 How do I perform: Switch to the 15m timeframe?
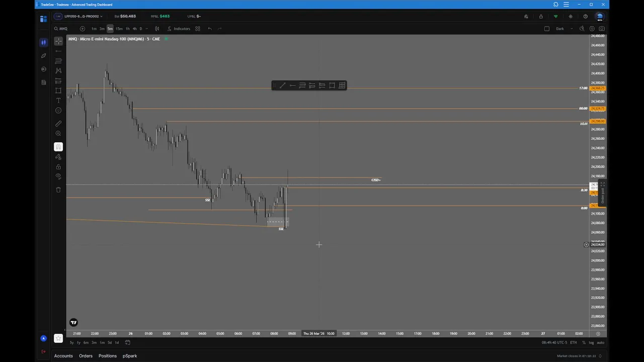[x=119, y=29]
